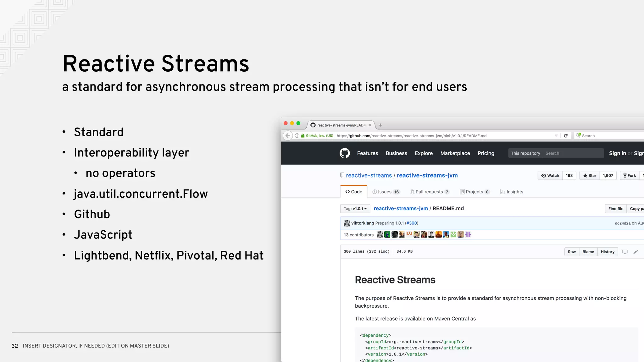Open a new browser tab with plus icon
This screenshot has height=362, width=644.
380,125
